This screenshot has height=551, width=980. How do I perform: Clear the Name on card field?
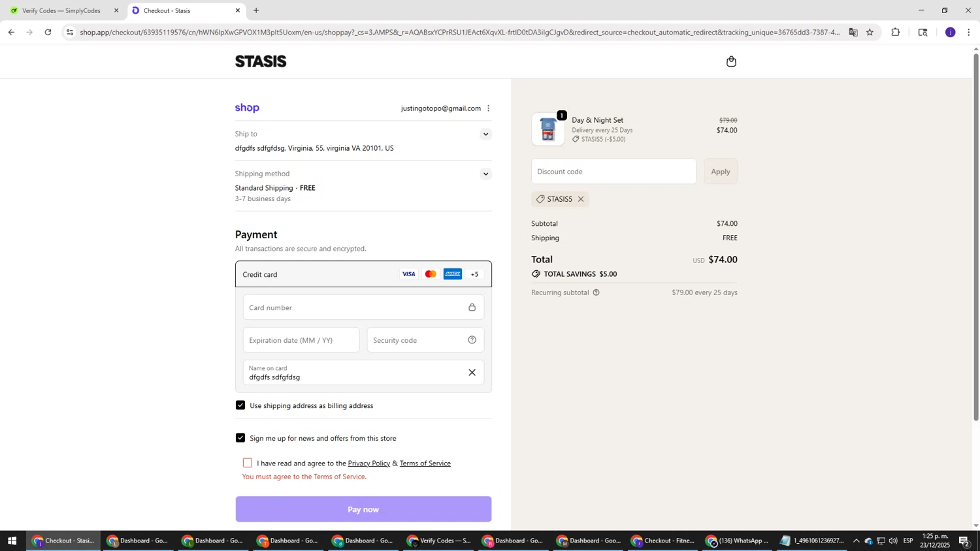pos(472,373)
